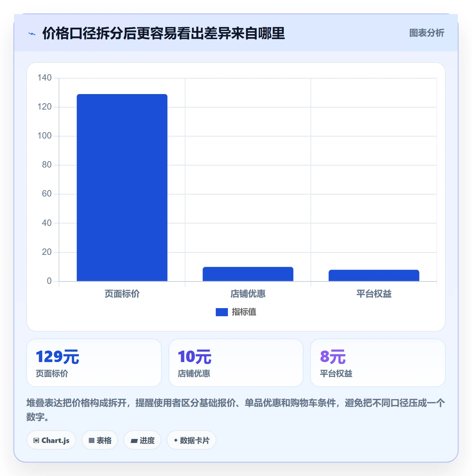Image resolution: width=472 pixels, height=476 pixels.
Task: Click the 140 y-axis tick label
Action: click(x=45, y=78)
